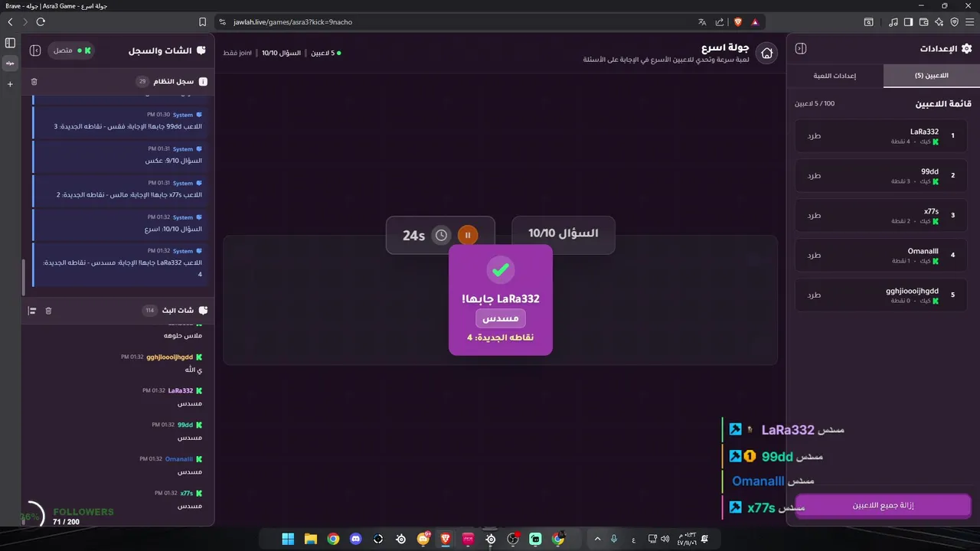Screen dimensions: 980x551
Task: Click chat username 99dd in stream chat
Action: 185,425
